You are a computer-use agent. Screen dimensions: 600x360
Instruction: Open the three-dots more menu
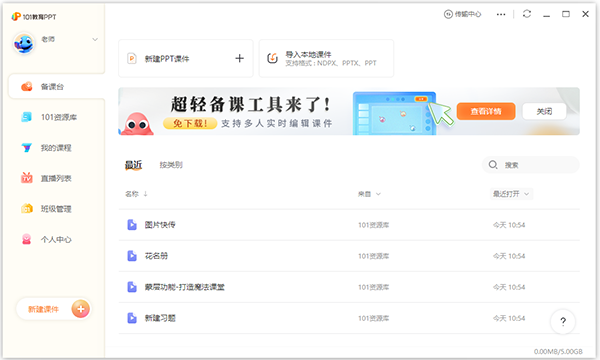(501, 15)
